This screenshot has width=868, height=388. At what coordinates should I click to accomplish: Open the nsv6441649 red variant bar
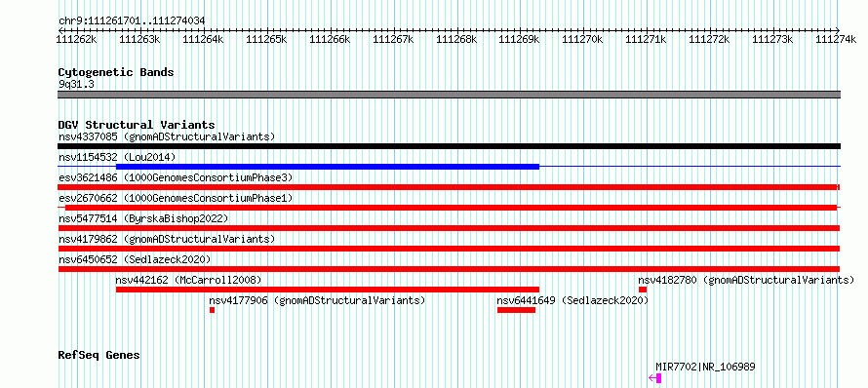(x=516, y=310)
